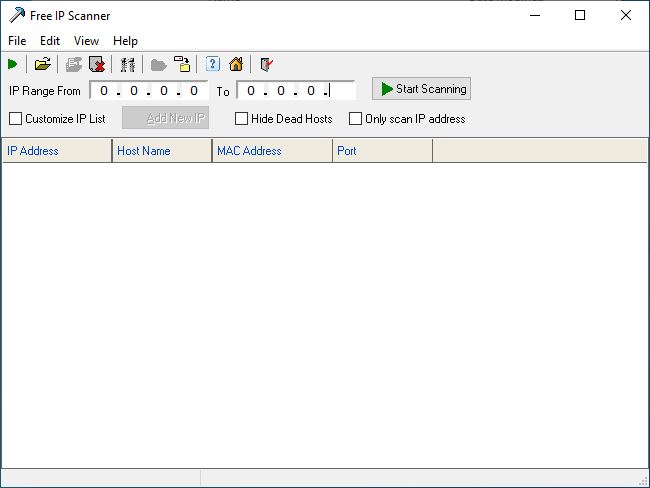
Task: Open the Edit menu
Action: coord(50,41)
